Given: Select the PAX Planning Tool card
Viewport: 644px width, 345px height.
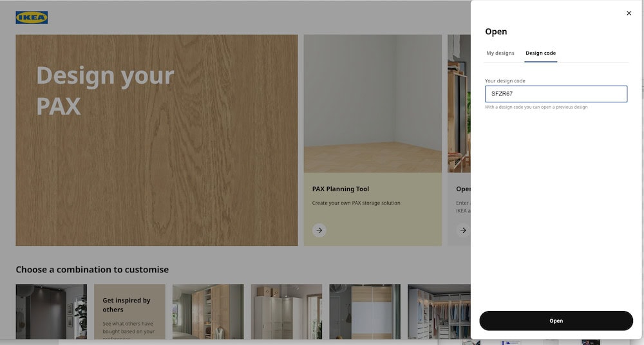Looking at the screenshot, I should pyautogui.click(x=372, y=140).
